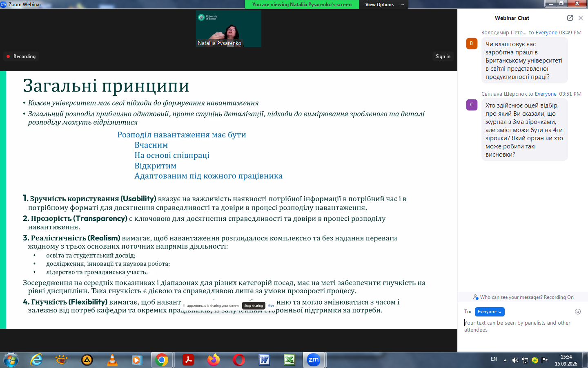Click the volume speaker tray icon
This screenshot has height=368, width=588.
(x=515, y=360)
